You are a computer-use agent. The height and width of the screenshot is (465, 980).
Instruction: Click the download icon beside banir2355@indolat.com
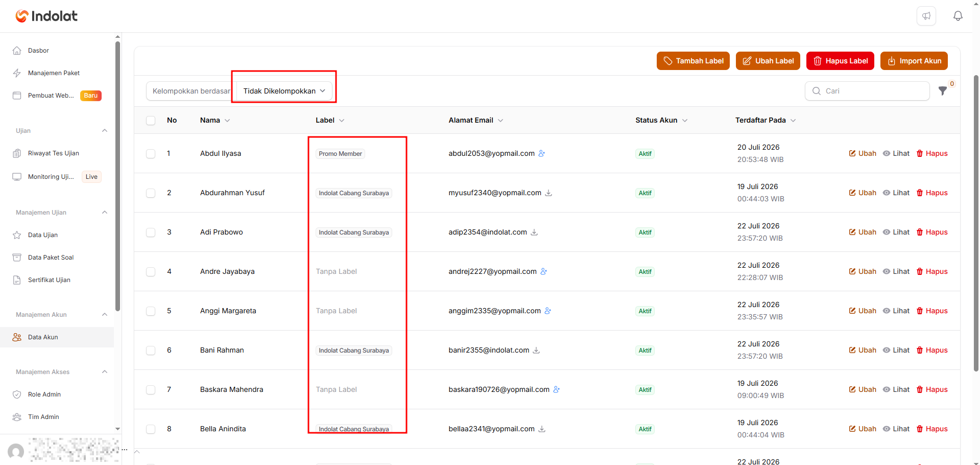(536, 350)
